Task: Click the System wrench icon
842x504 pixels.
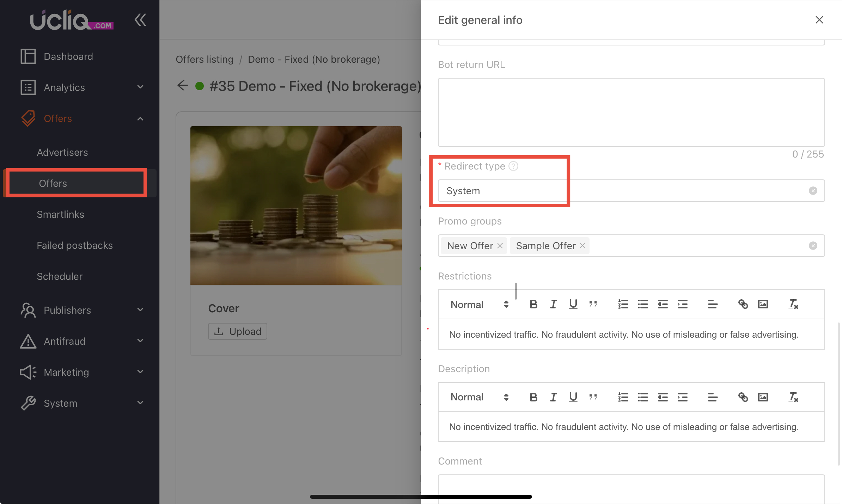Action: 28,403
